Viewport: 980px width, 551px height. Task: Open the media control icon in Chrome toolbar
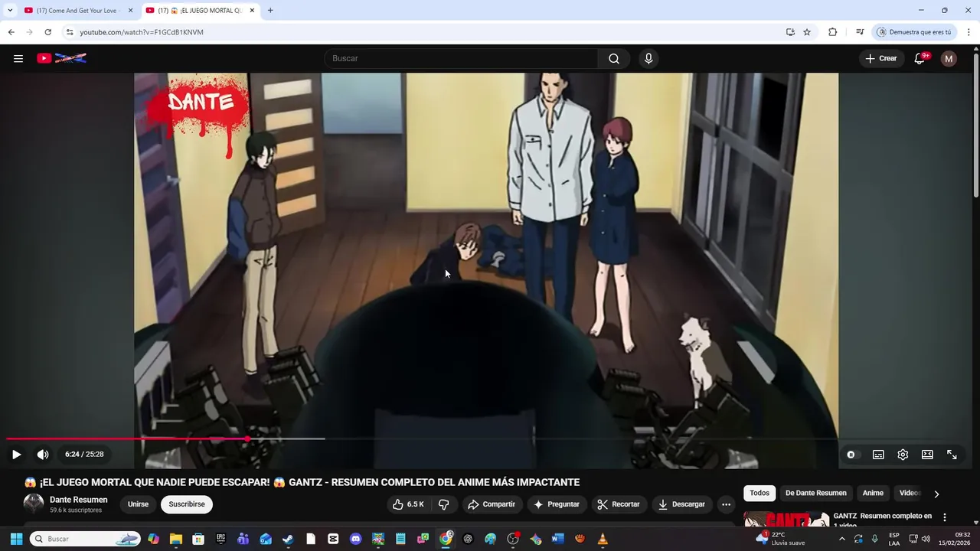(860, 32)
